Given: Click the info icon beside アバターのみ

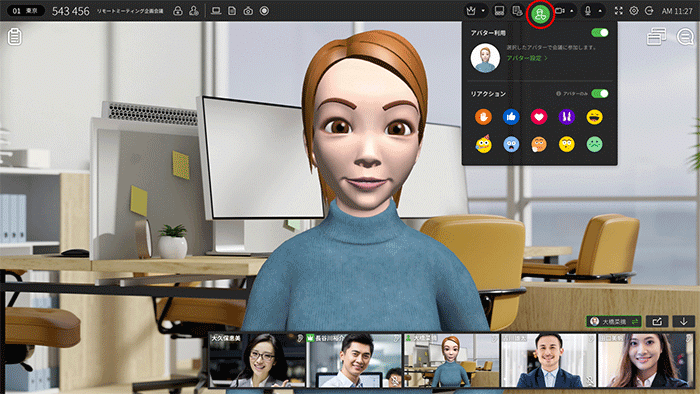Looking at the screenshot, I should [x=558, y=94].
